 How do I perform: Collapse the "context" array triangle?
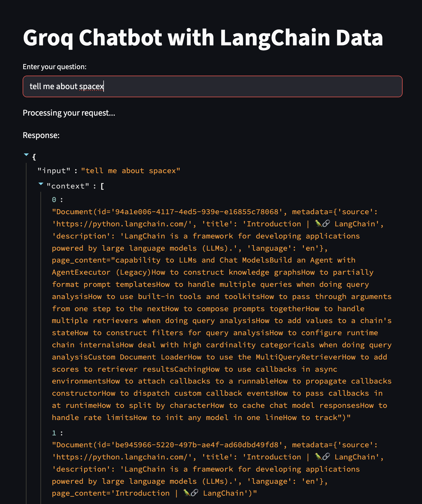click(x=41, y=184)
